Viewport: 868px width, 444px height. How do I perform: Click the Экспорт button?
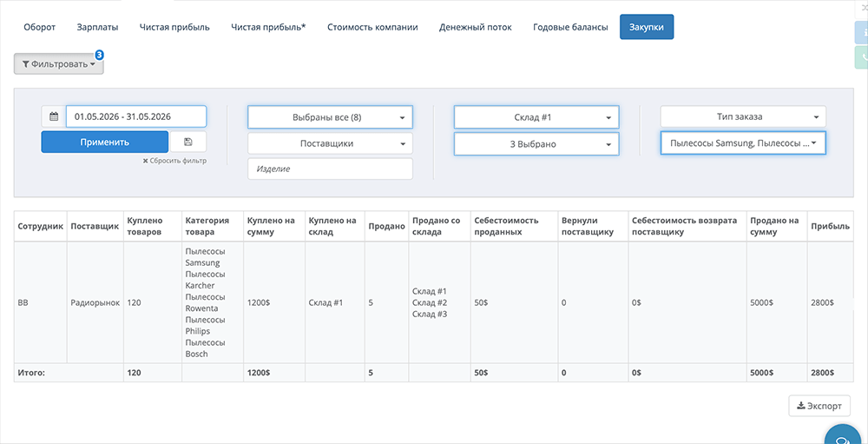[819, 406]
